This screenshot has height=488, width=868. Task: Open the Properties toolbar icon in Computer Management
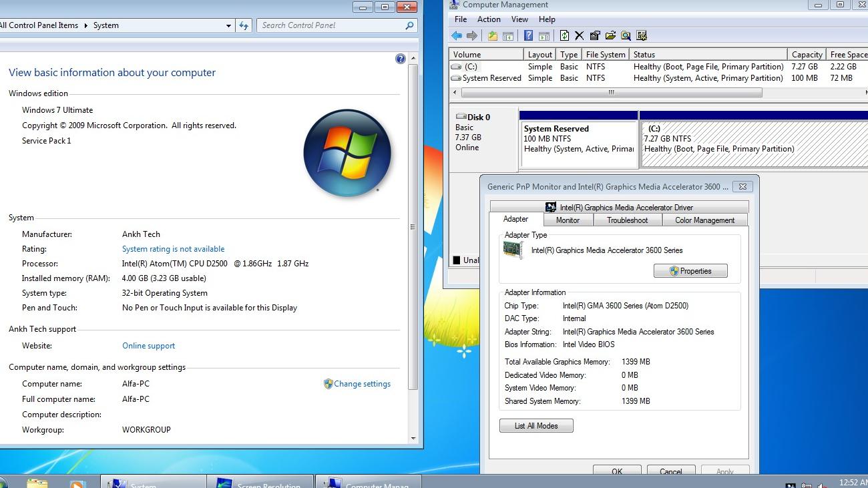click(595, 36)
